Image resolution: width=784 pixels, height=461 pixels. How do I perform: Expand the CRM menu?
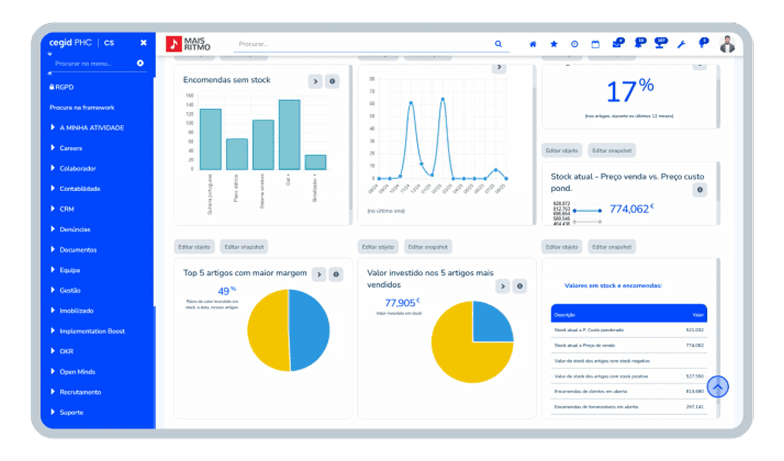(62, 209)
